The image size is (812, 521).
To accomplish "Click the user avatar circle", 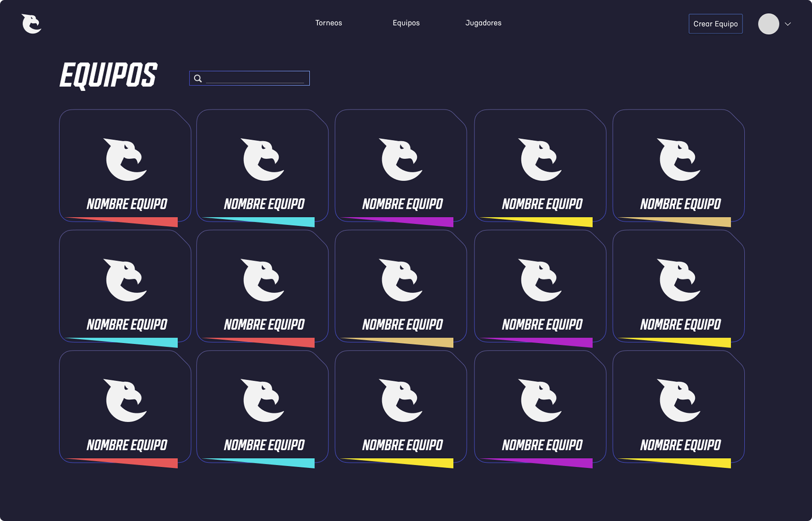I will point(768,24).
